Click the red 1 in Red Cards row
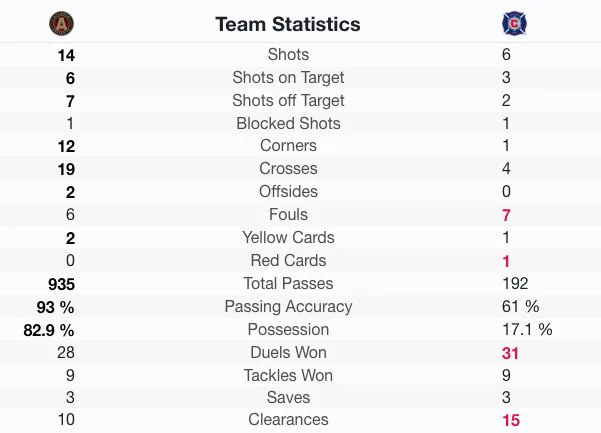This screenshot has height=433, width=601. (506, 261)
